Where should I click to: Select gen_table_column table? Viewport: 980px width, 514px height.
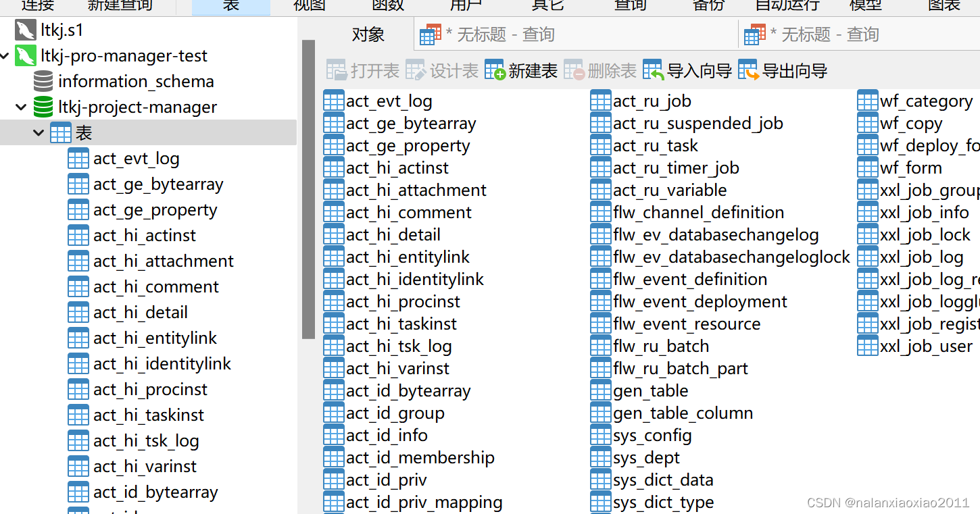(683, 413)
